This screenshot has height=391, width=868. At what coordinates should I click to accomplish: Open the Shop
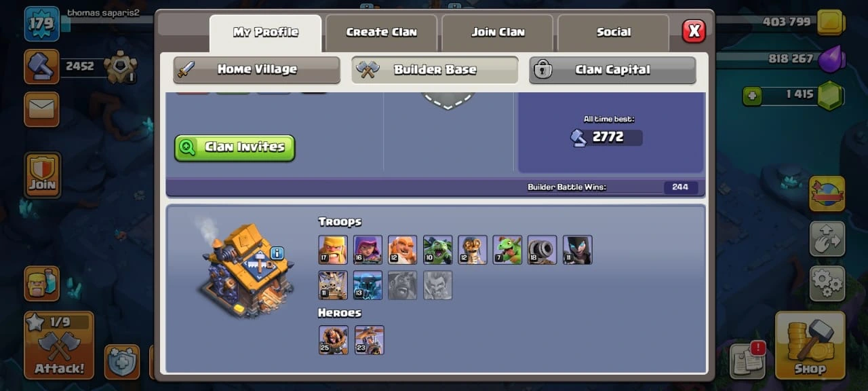point(810,345)
